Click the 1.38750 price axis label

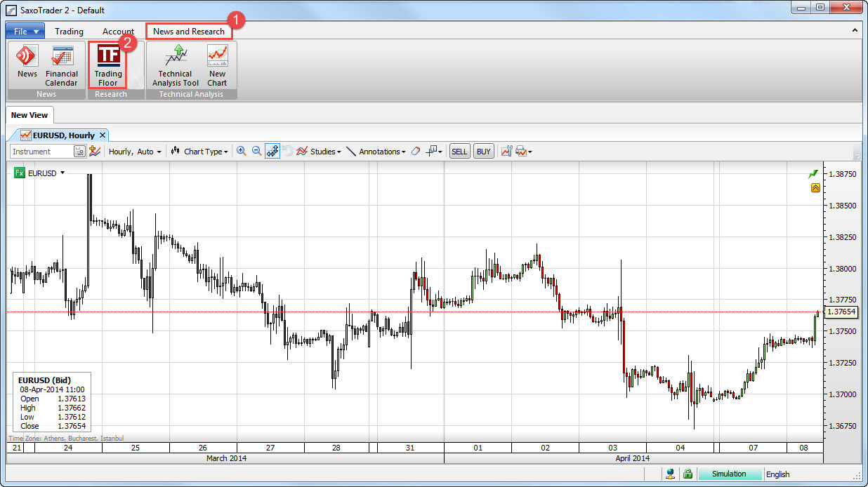tap(842, 173)
